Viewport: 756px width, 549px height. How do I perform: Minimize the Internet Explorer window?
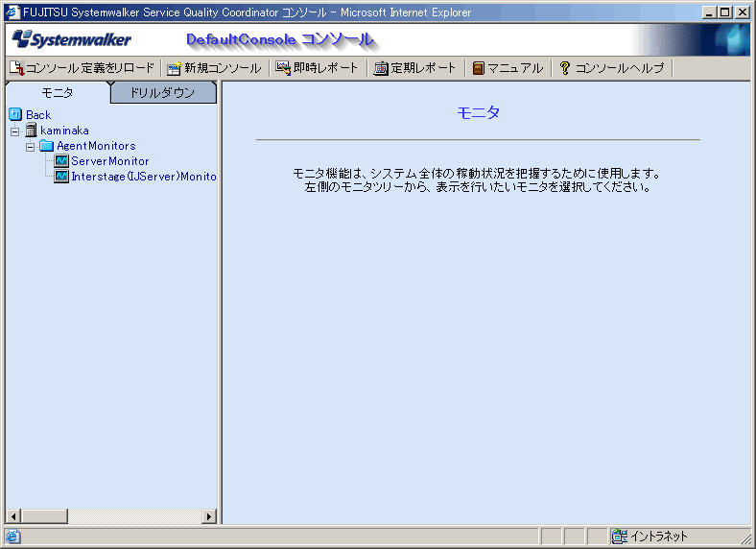click(708, 12)
